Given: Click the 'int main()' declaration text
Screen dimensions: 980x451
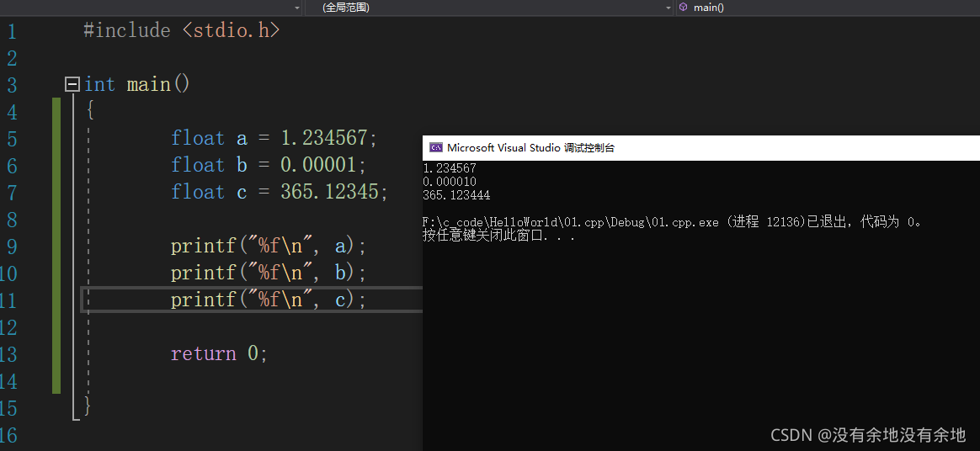Looking at the screenshot, I should (x=136, y=83).
